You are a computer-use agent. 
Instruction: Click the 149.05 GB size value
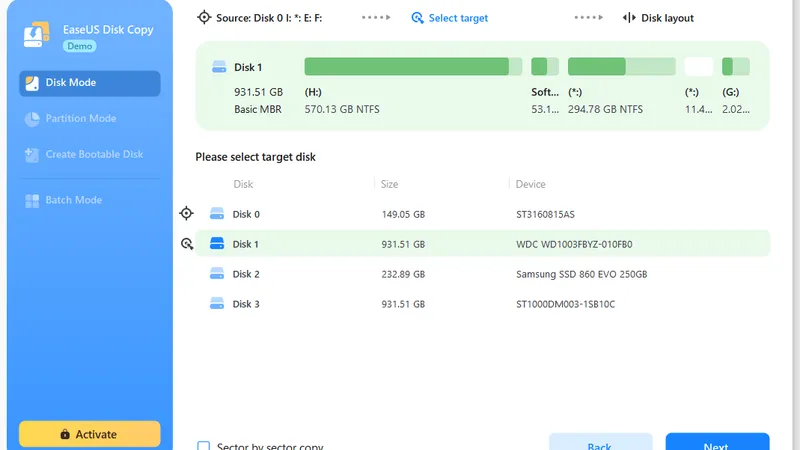pos(403,214)
